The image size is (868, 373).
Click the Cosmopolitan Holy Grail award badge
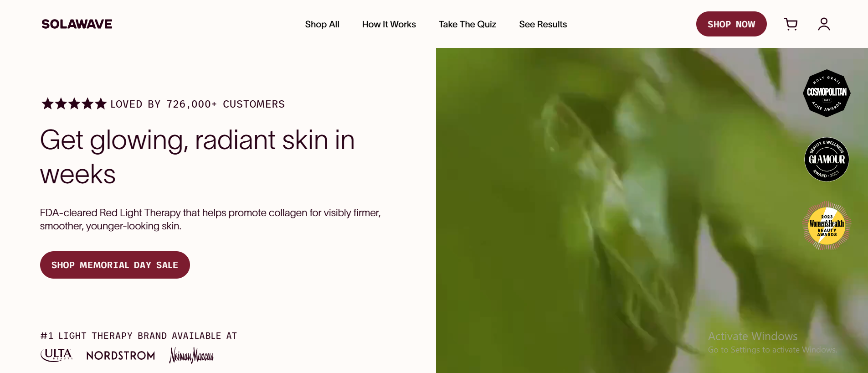point(827,93)
